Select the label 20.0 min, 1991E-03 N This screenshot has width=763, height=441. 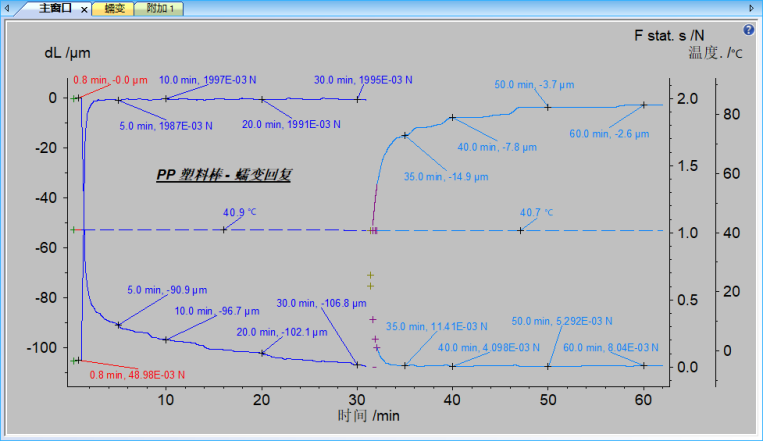[291, 125]
